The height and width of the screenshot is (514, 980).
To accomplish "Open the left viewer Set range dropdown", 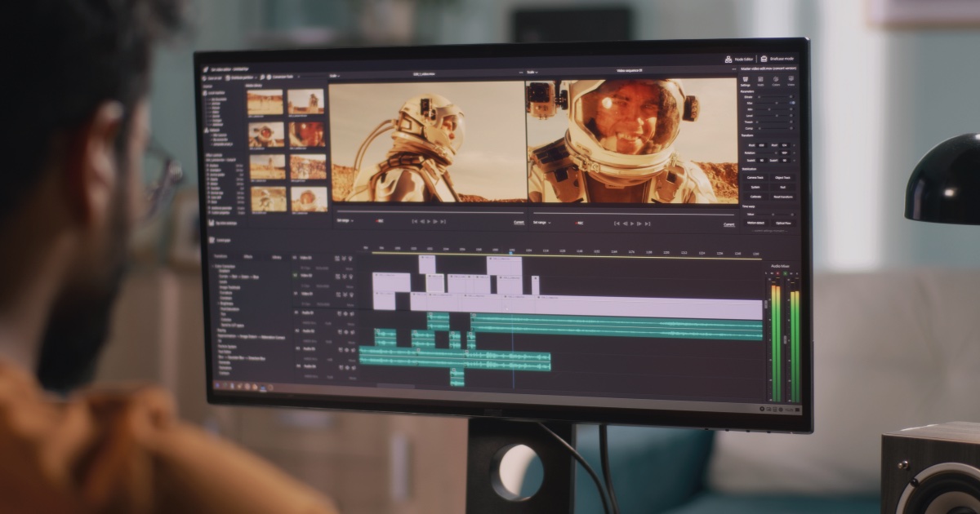I will tap(345, 220).
